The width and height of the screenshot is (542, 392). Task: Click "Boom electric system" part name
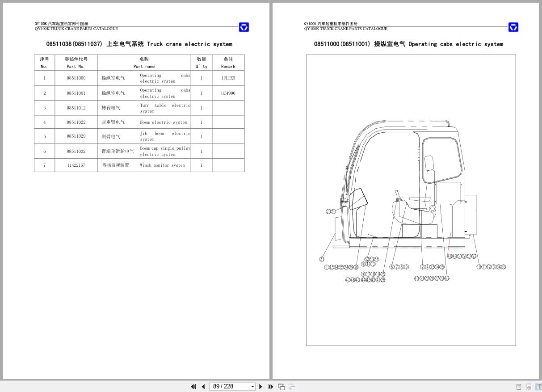click(x=164, y=122)
